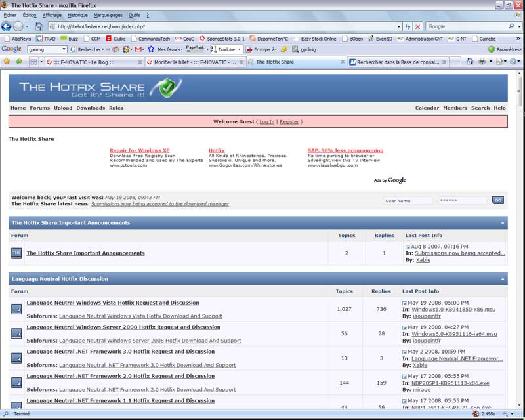This screenshot has height=420, width=525.
Task: Click the vertical page scrollbar thumb
Action: 519,91
